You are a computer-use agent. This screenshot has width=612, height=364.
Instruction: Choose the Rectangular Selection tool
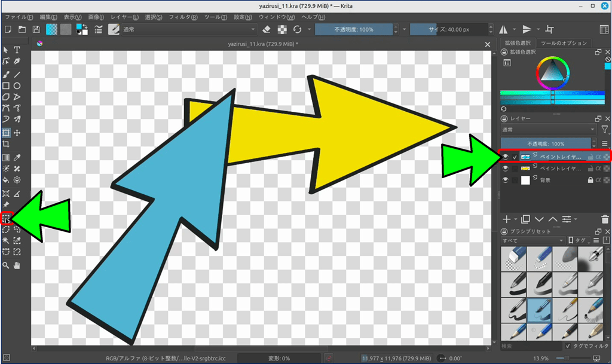coord(6,218)
